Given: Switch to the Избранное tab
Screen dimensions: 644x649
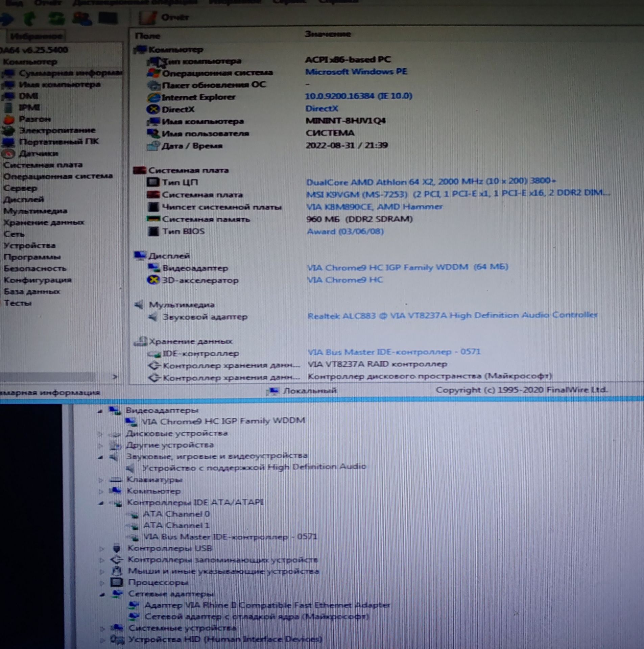Looking at the screenshot, I should 36,36.
